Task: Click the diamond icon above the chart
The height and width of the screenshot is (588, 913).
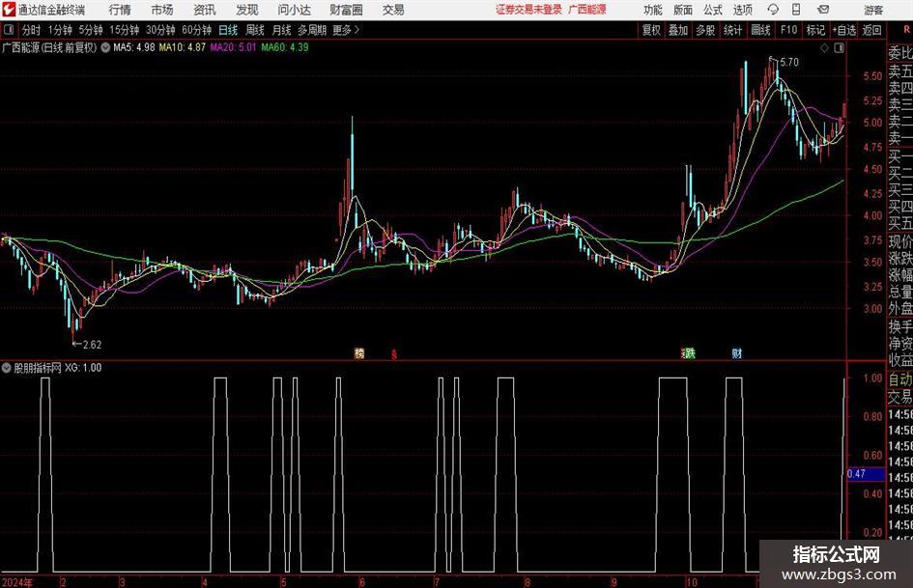Action: click(824, 48)
